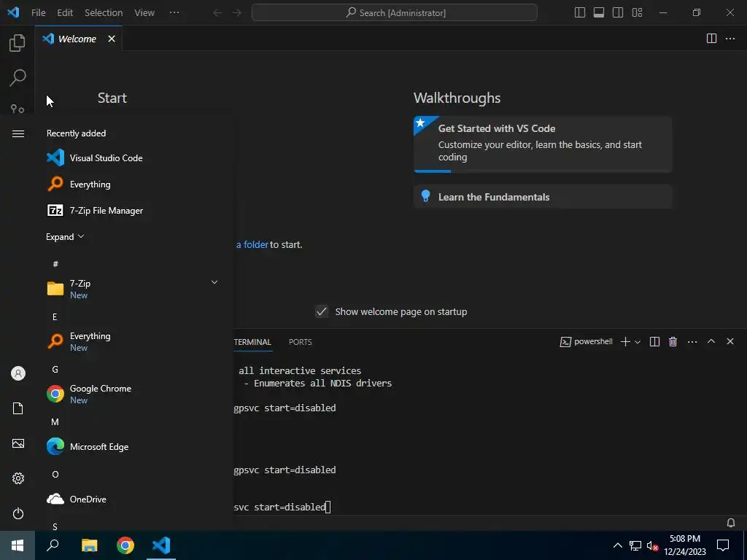Screen dimensions: 747x560
Task: Click the Windows Start button on taskbar
Action: pyautogui.click(x=18, y=545)
